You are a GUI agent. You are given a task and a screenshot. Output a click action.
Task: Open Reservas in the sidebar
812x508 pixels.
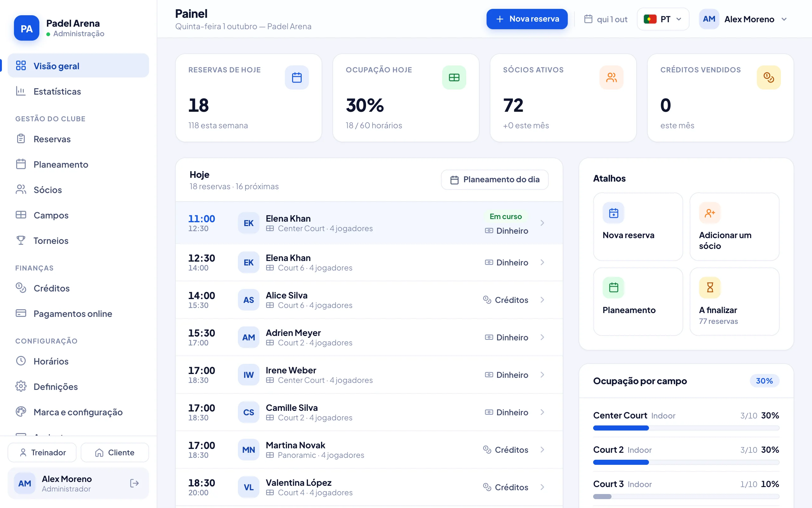[x=78, y=139]
